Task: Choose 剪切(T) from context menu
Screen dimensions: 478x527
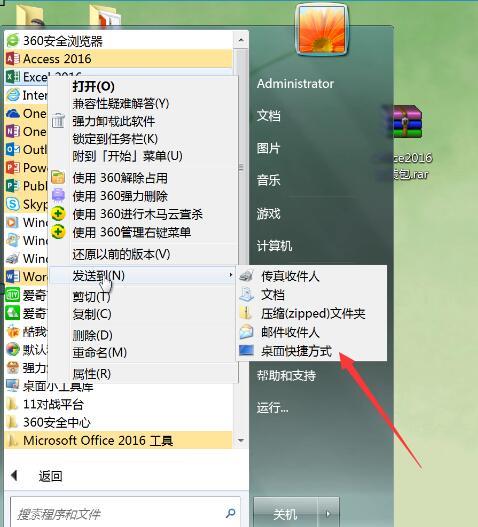Action: [x=91, y=296]
